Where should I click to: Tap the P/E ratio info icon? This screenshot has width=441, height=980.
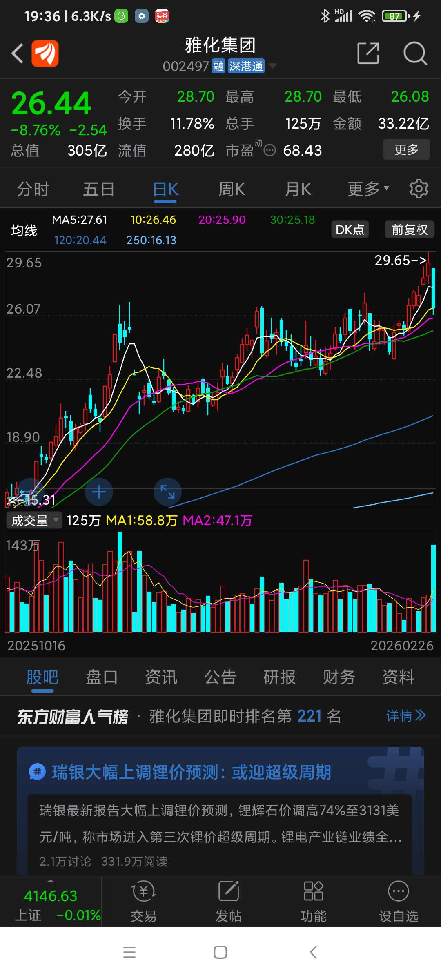[x=269, y=150]
